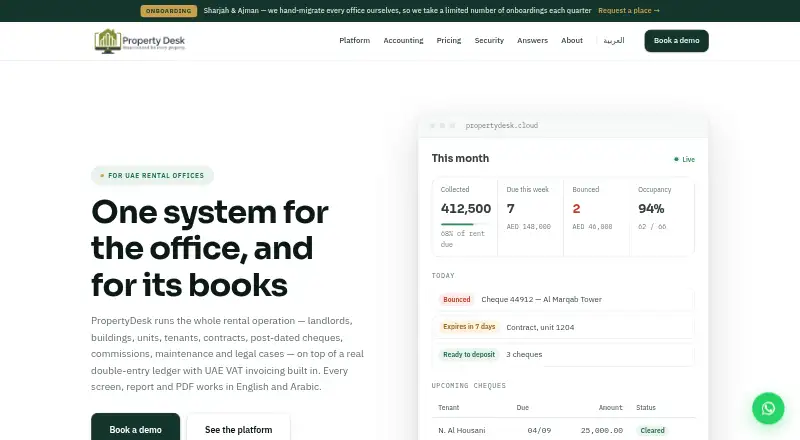Image resolution: width=800 pixels, height=440 pixels.
Task: Switch the site language to Arabic
Action: (614, 40)
